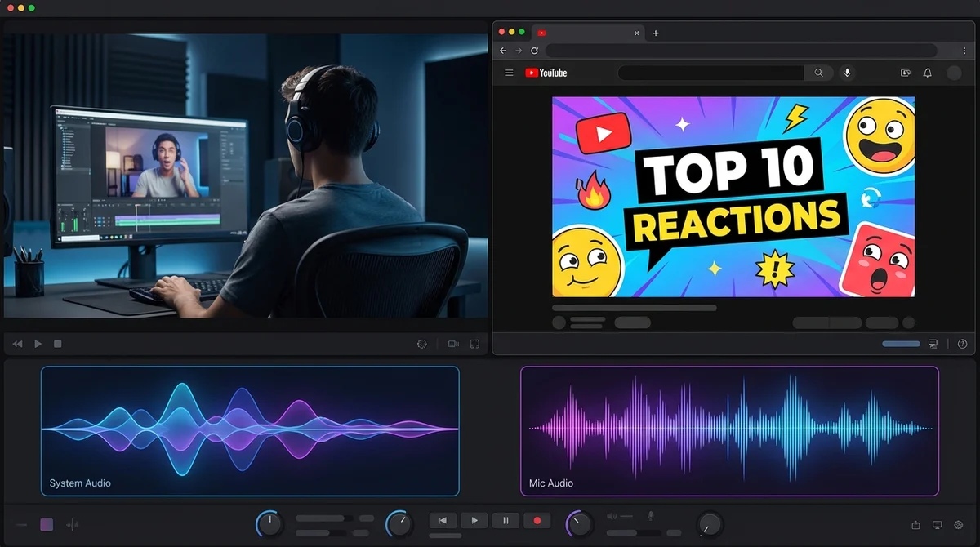Click the camera icon under left preview
980x547 pixels.
click(453, 344)
